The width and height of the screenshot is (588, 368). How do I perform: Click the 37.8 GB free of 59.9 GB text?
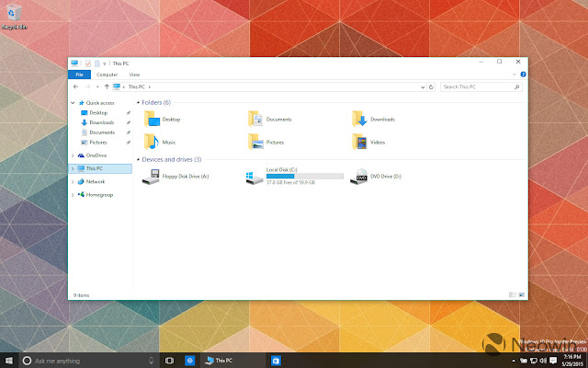pyautogui.click(x=290, y=182)
